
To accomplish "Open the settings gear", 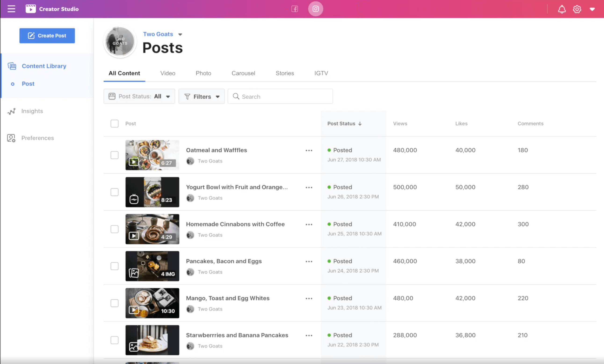I will click(x=577, y=9).
